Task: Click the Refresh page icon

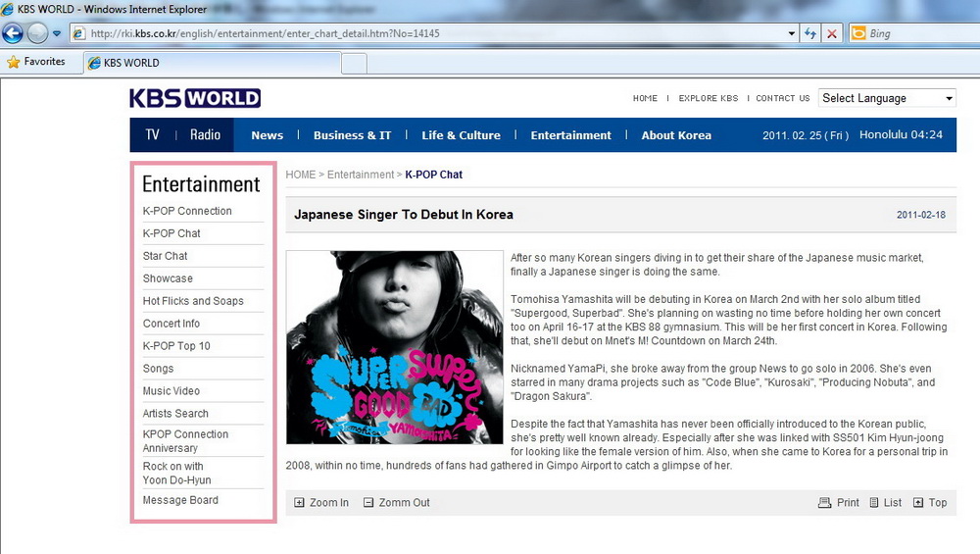Action: [810, 33]
